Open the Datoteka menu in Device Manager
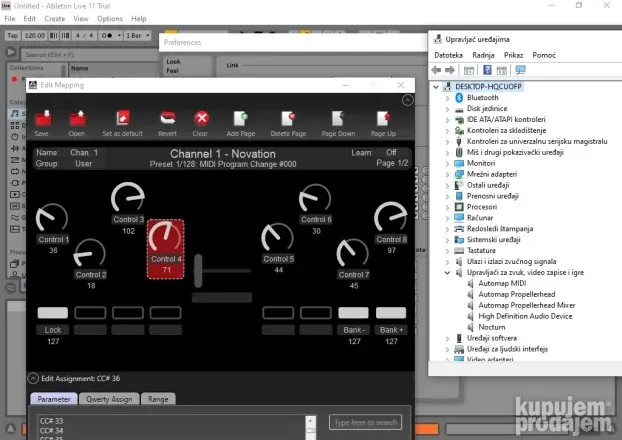Viewport: 622px width, 440px height. [x=449, y=55]
